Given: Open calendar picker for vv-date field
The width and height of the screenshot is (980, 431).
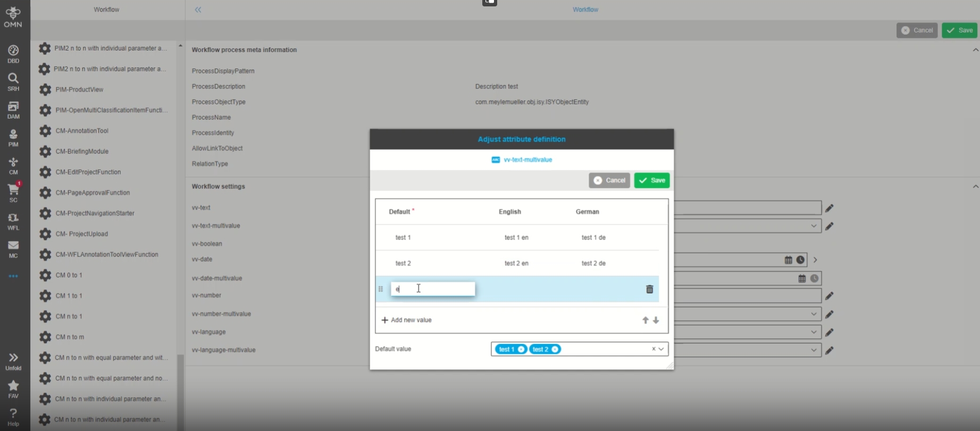Looking at the screenshot, I should click(788, 260).
